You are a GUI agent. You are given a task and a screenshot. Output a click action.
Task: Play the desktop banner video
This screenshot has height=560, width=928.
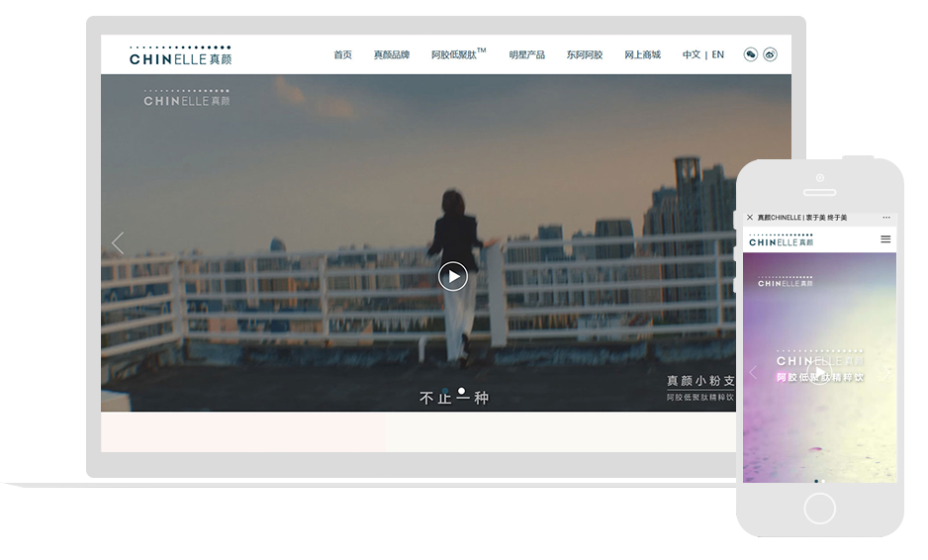(453, 276)
